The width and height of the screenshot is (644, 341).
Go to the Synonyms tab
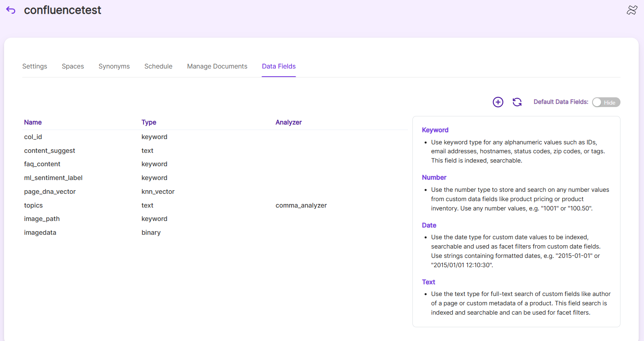(x=114, y=66)
